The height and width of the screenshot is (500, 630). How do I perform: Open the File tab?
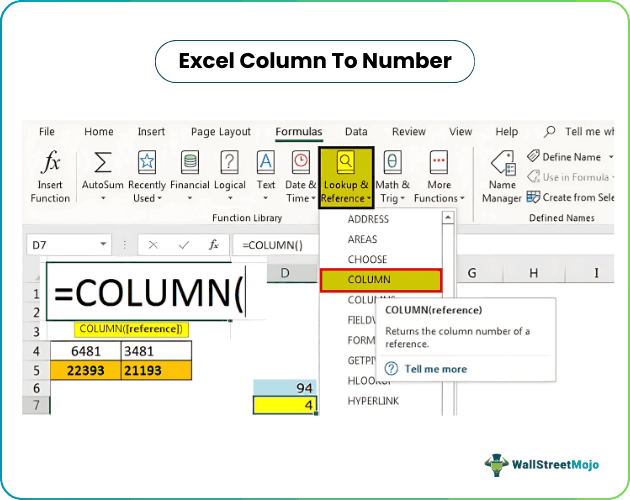(x=47, y=131)
